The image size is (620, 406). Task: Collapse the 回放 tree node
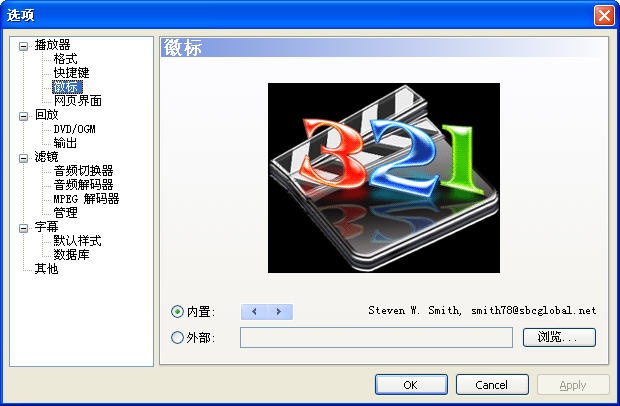coord(24,115)
